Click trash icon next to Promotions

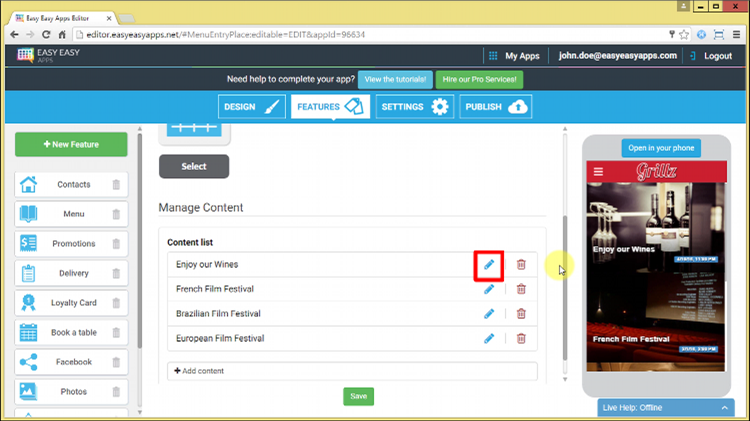point(116,244)
